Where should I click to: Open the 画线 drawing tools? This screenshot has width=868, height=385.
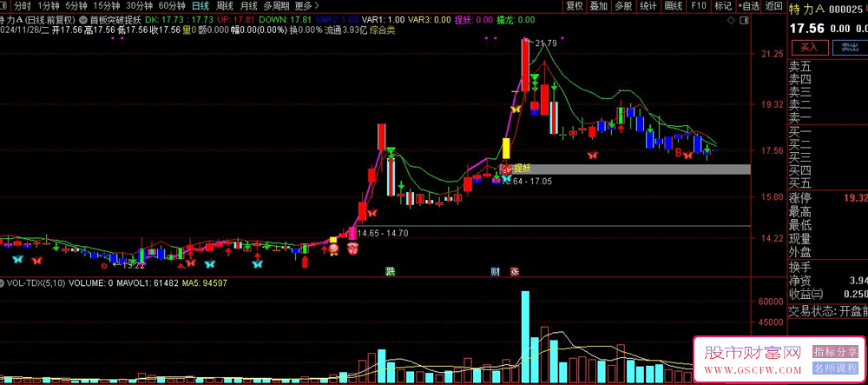click(674, 6)
